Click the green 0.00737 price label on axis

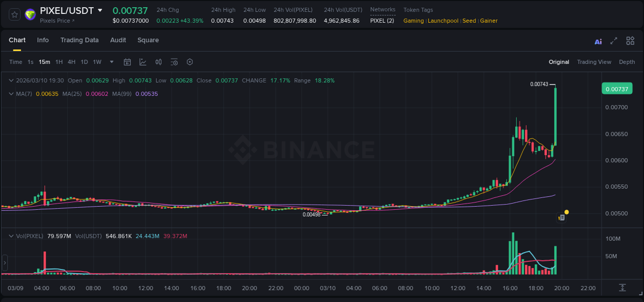tap(617, 89)
